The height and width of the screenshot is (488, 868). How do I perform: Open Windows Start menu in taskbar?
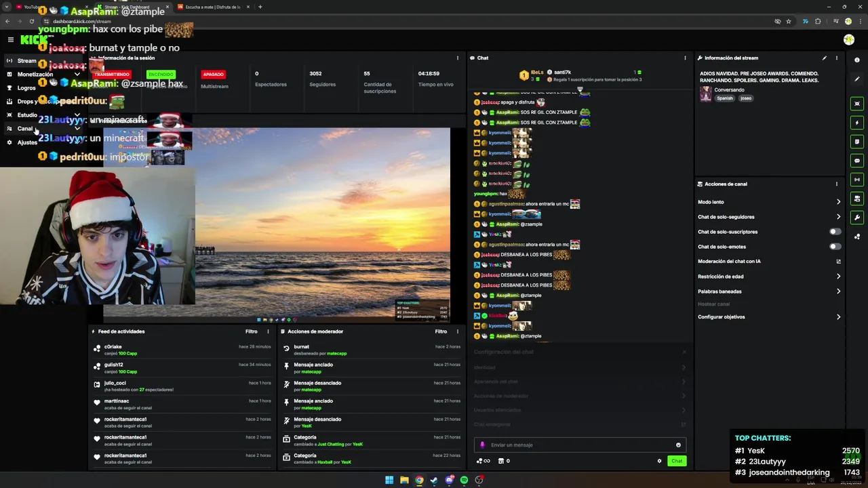[389, 480]
